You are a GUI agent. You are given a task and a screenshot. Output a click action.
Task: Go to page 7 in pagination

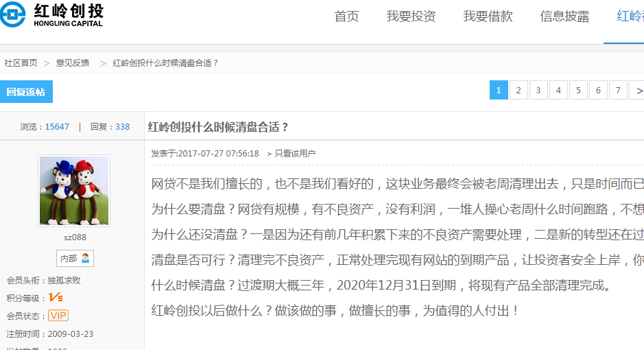coord(618,91)
